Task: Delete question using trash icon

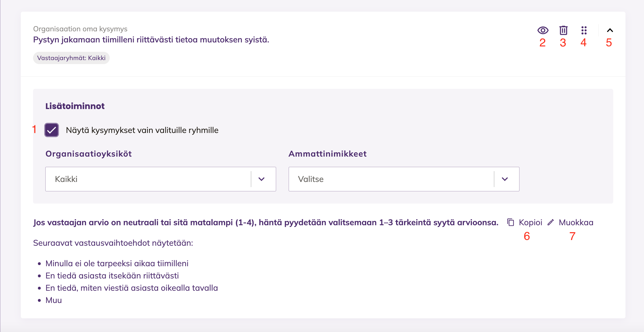Action: 563,30
